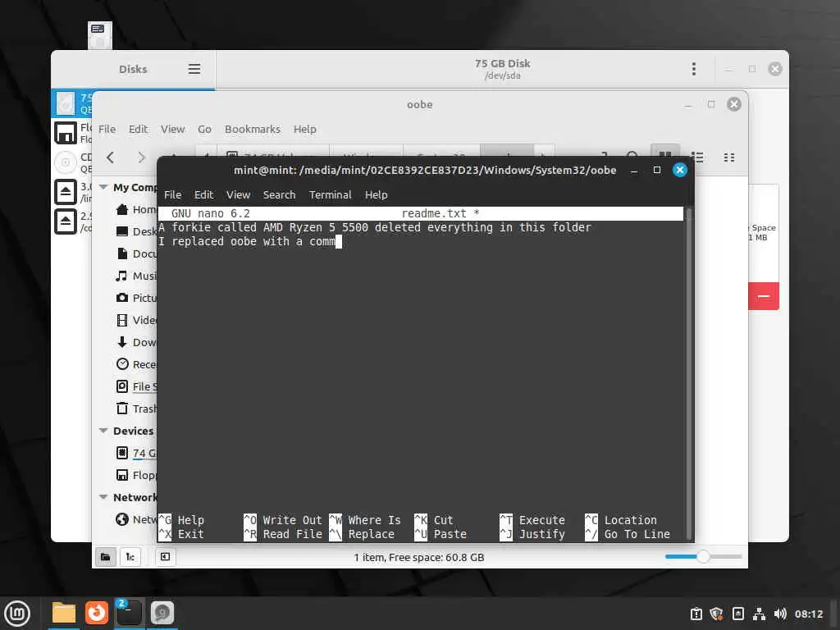This screenshot has height=630, width=840.
Task: Switch file manager to list view
Action: point(697,157)
